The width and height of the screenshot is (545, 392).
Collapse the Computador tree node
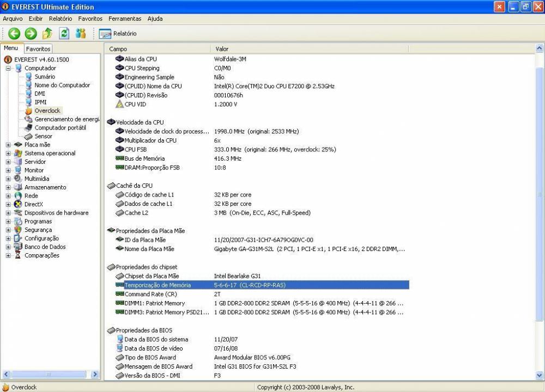tap(9, 69)
